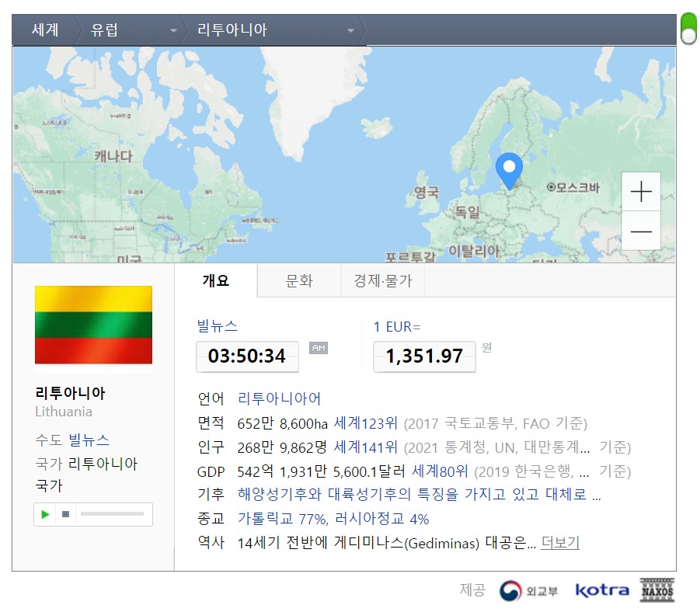Zoom in the map with plus button
Screen dimensions: 700x612
tap(641, 192)
